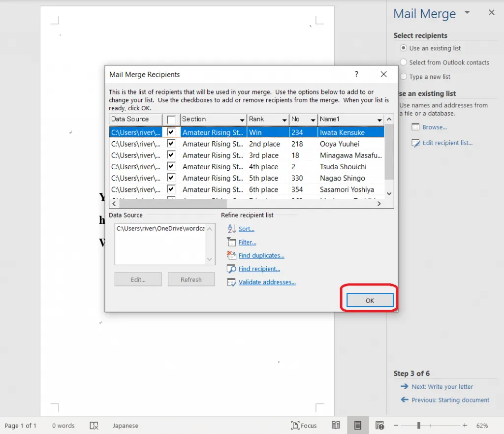The image size is (504, 434).
Task: Select Print Layout view icon
Action: pyautogui.click(x=358, y=426)
